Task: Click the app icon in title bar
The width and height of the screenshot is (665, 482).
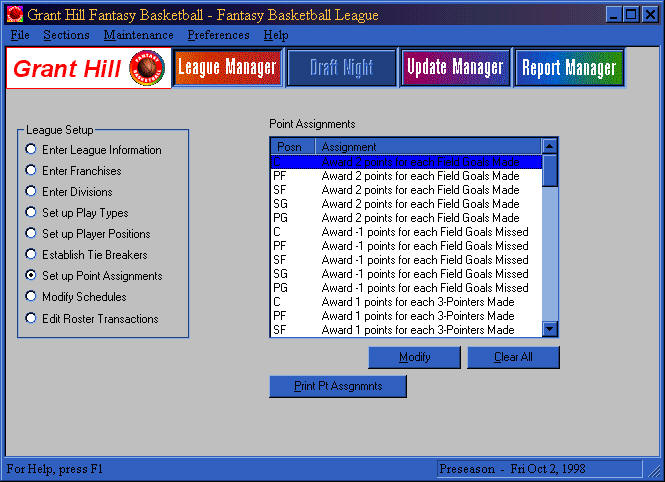Action: pyautogui.click(x=15, y=14)
